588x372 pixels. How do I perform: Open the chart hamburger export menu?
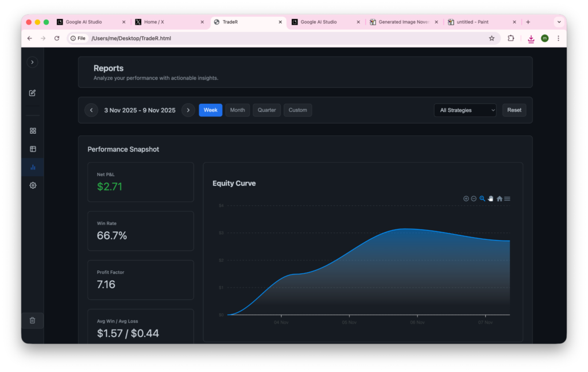point(507,199)
